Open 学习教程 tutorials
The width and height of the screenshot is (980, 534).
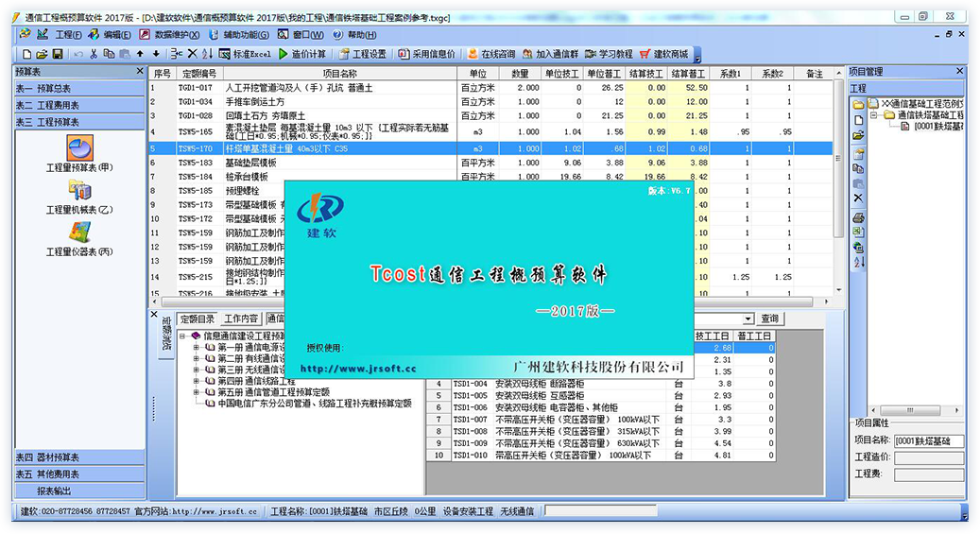click(x=609, y=55)
